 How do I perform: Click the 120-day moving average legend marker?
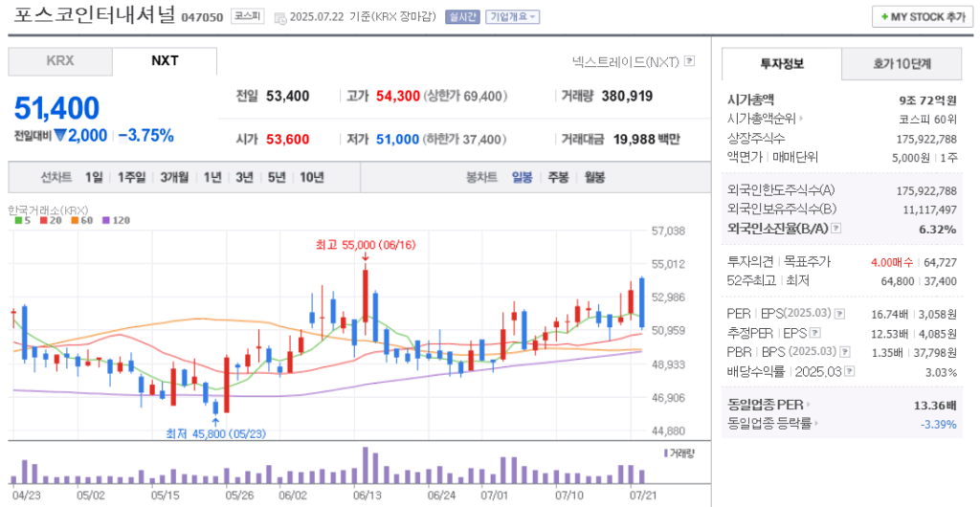(106, 220)
